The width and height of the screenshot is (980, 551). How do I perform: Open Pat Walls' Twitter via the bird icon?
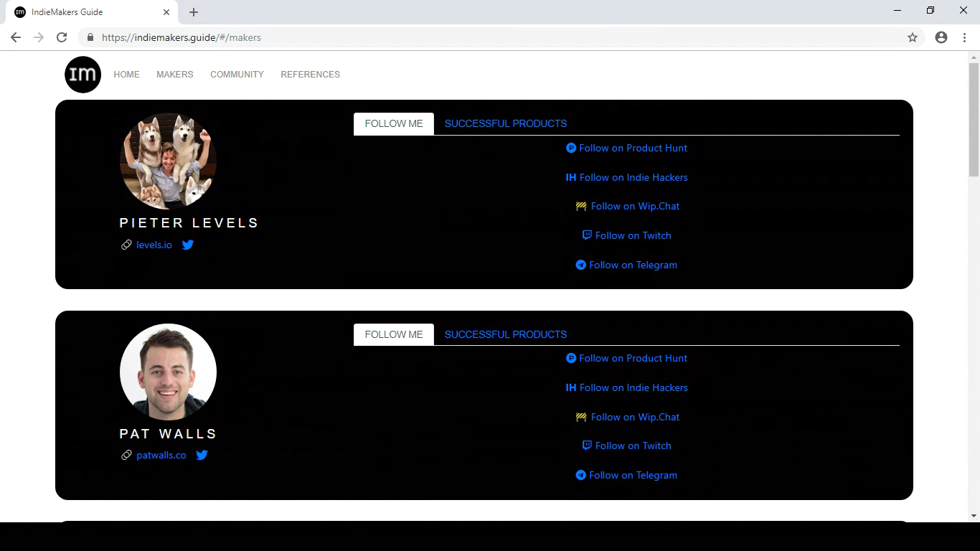[x=202, y=455]
